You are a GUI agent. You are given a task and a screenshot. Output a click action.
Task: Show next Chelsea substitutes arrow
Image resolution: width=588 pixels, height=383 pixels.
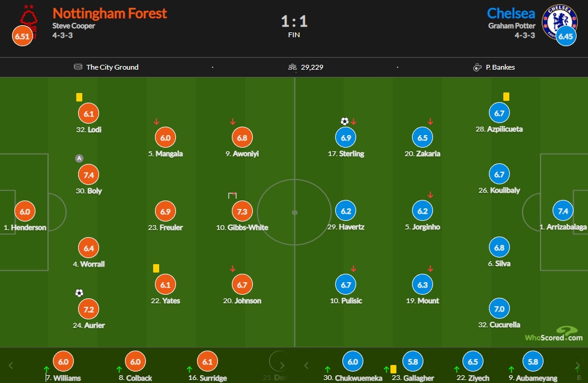point(578,366)
